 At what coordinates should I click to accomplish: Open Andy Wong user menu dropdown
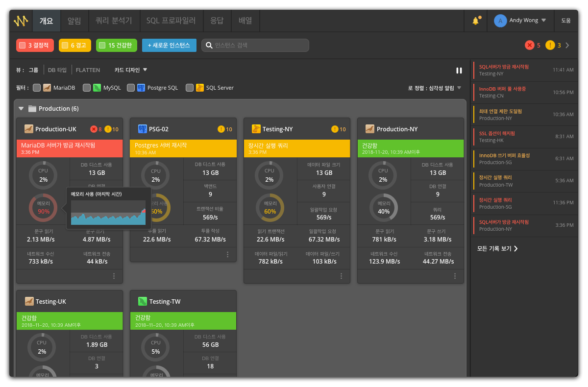[x=519, y=21]
